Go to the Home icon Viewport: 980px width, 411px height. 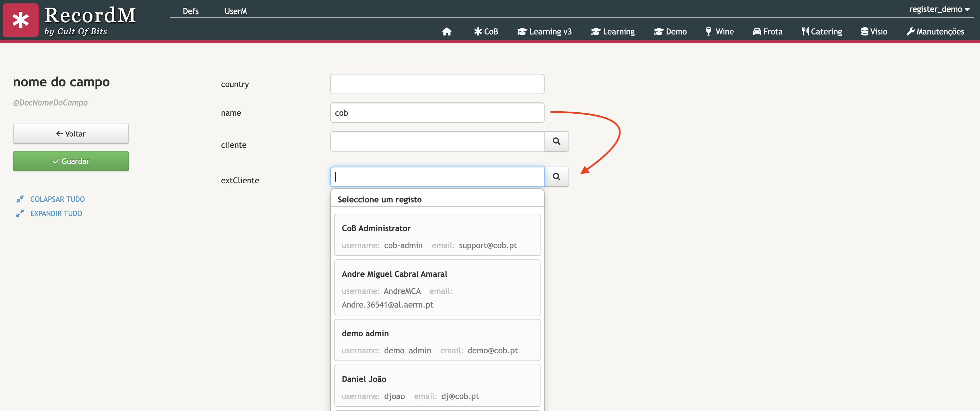(447, 32)
